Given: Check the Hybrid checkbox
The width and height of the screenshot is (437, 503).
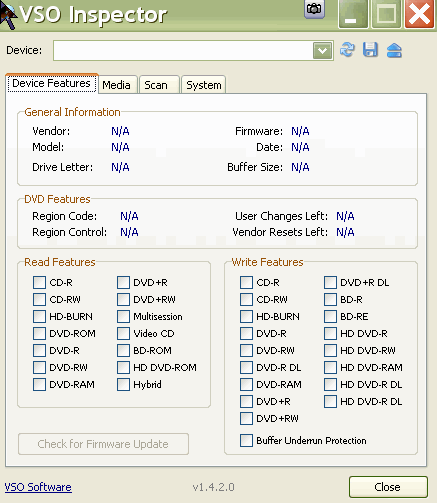Looking at the screenshot, I should [x=123, y=384].
